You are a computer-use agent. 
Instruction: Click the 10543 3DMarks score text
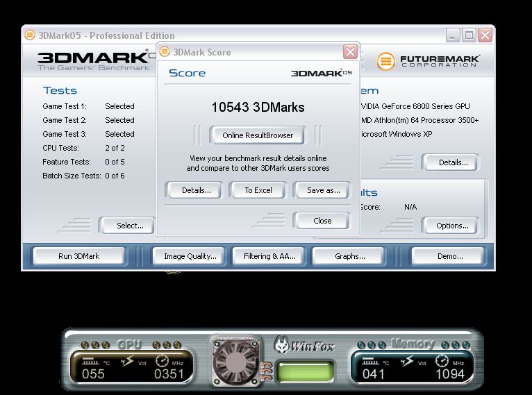point(258,108)
